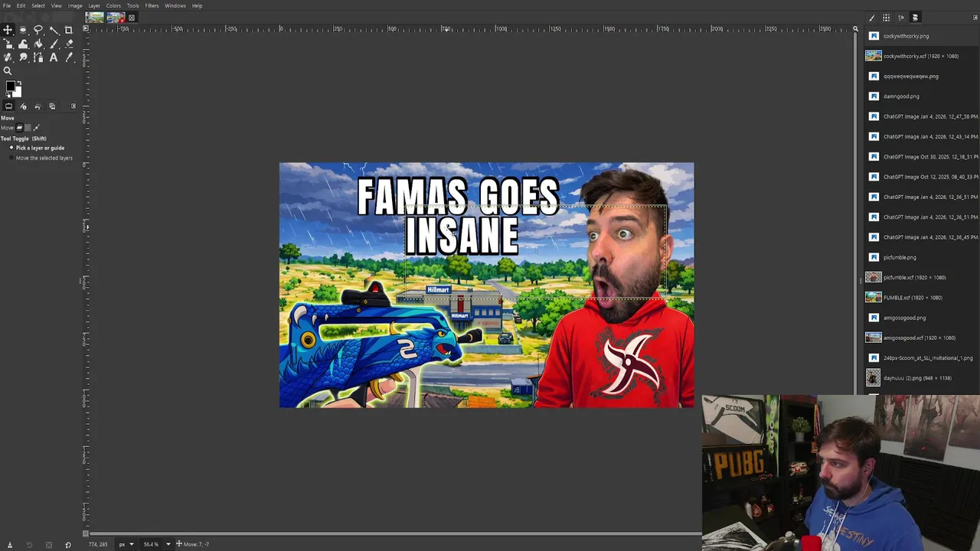
Task: Open amigosogood.png from history list
Action: (921, 318)
